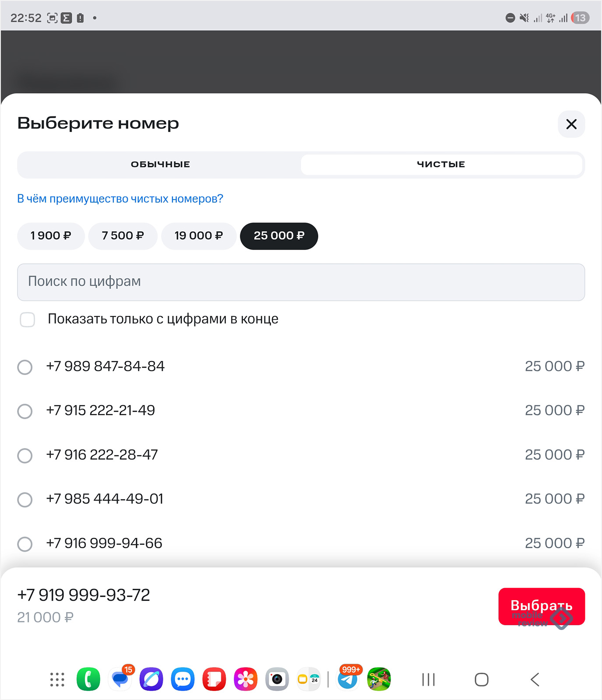The width and height of the screenshot is (602, 700).
Task: Open 'В чём преимущество чистых номеров?' link
Action: click(x=120, y=199)
